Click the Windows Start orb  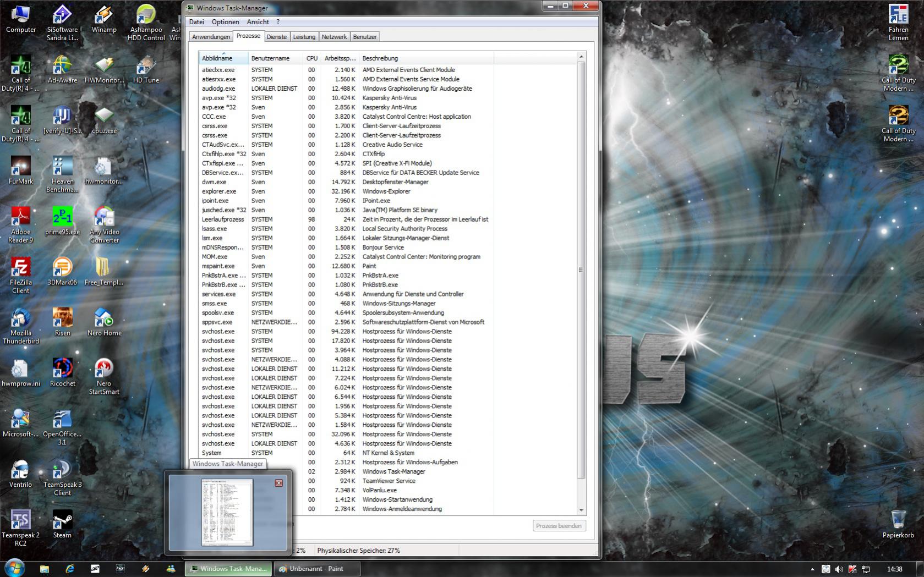tap(15, 568)
